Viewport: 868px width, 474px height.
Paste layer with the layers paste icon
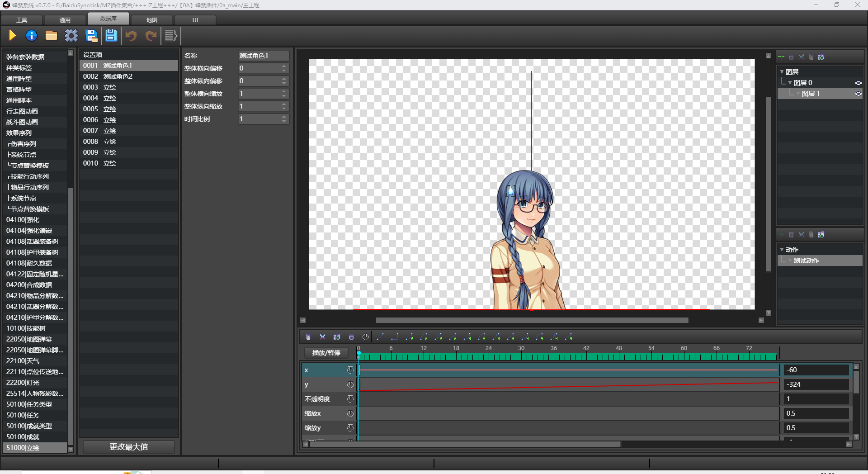tap(821, 57)
